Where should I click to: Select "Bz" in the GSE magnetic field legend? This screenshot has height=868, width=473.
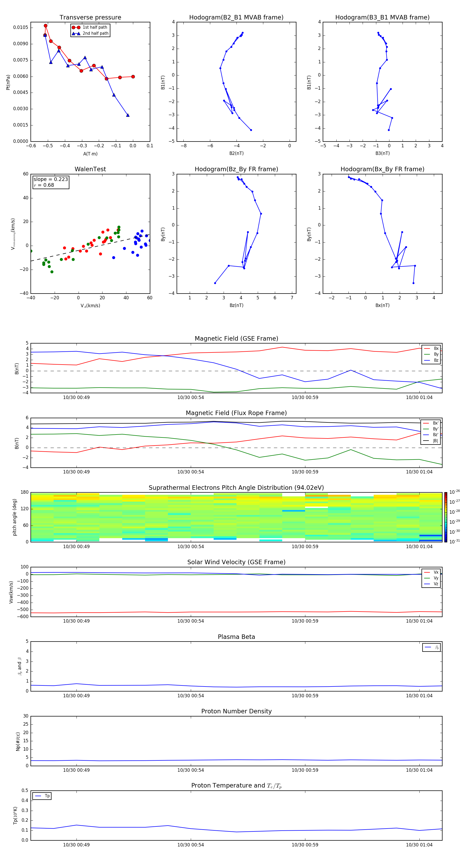pyautogui.click(x=431, y=361)
